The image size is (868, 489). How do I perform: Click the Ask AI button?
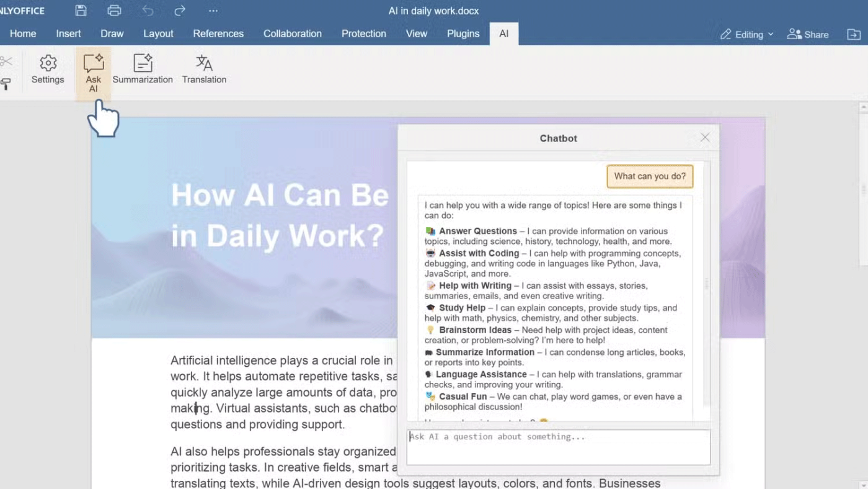94,73
